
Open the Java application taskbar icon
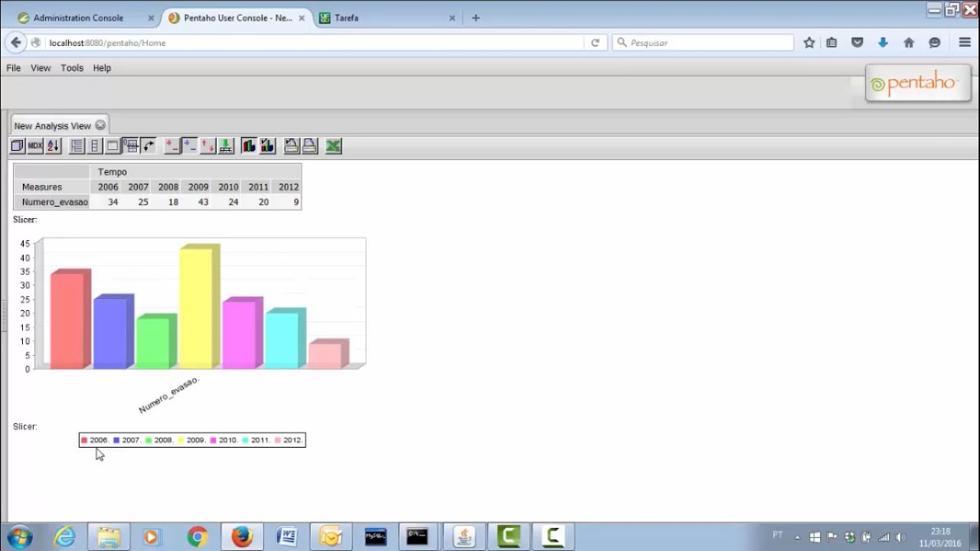(464, 536)
